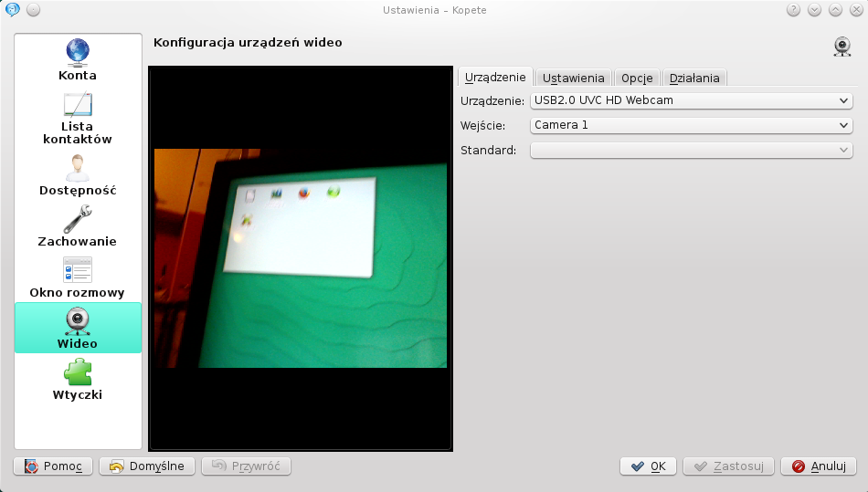Screen dimensions: 868x492
Task: Switch to the Ustawienia tab
Action: (x=573, y=79)
